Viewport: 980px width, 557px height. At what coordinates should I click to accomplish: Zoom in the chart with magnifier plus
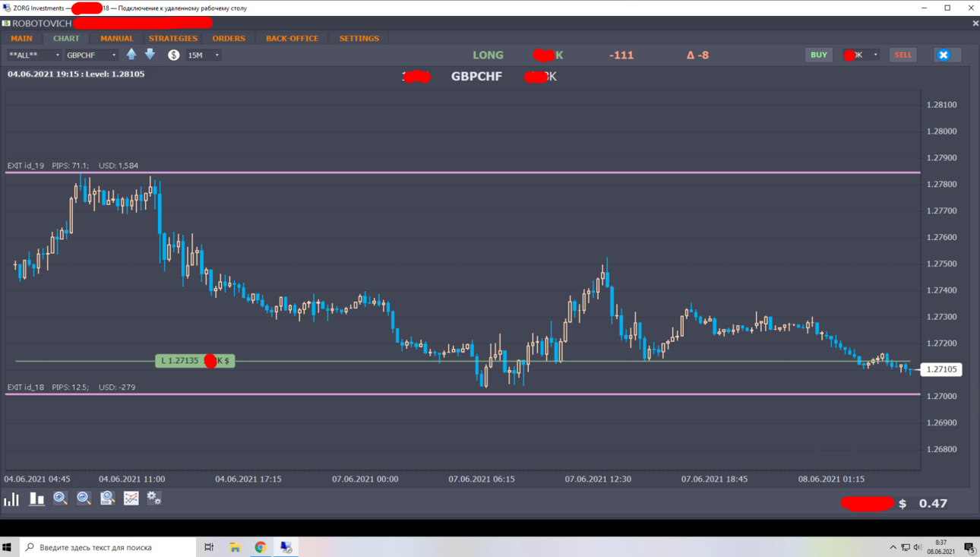[60, 498]
